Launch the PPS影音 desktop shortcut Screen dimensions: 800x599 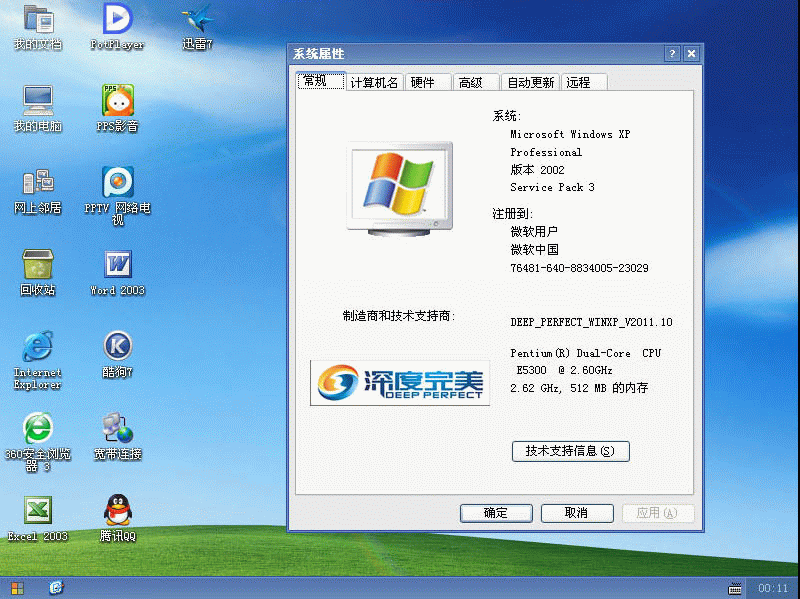(x=117, y=109)
